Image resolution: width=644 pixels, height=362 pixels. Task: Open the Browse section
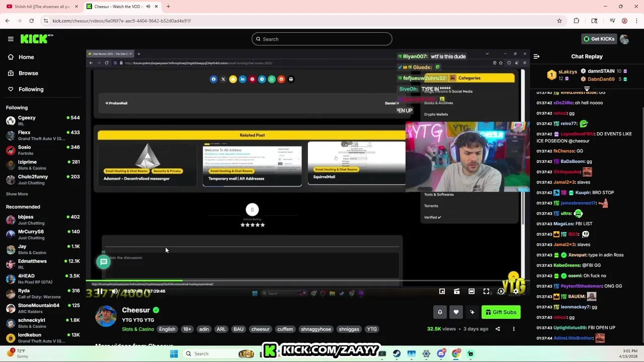point(23,73)
